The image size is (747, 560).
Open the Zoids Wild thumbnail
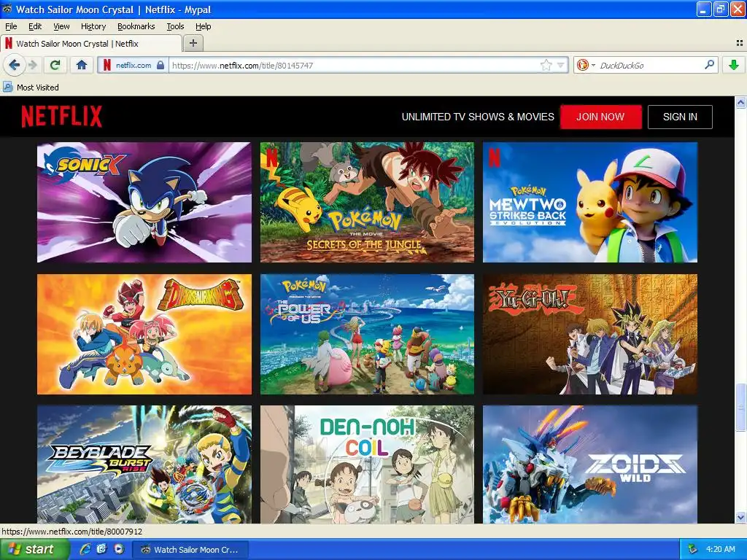589,464
